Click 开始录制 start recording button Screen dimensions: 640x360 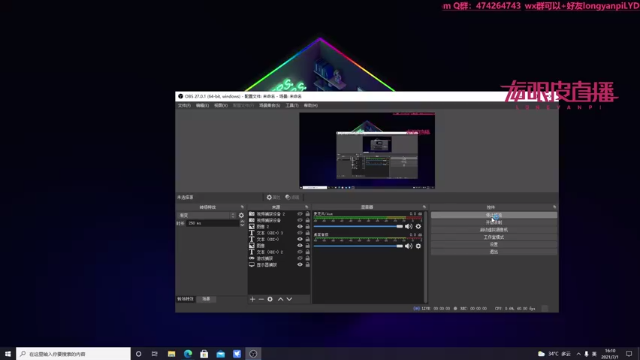[494, 222]
